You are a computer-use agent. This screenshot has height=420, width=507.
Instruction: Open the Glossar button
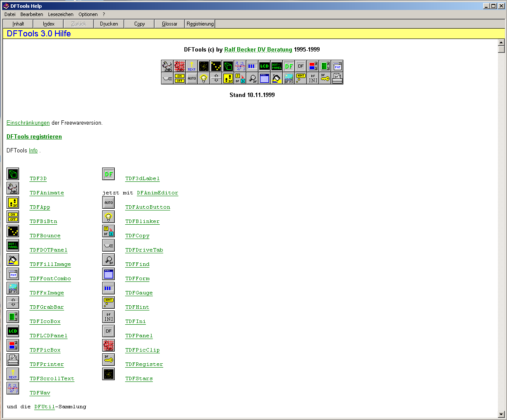[169, 24]
